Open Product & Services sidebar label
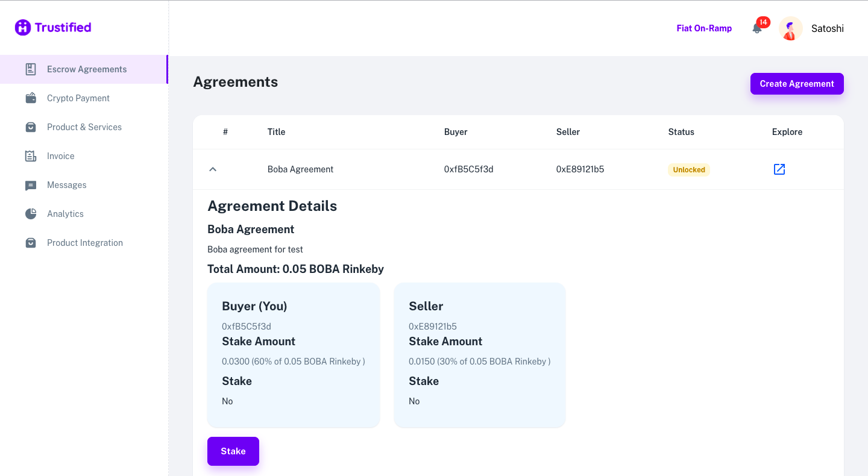Viewport: 868px width, 476px height. click(84, 127)
